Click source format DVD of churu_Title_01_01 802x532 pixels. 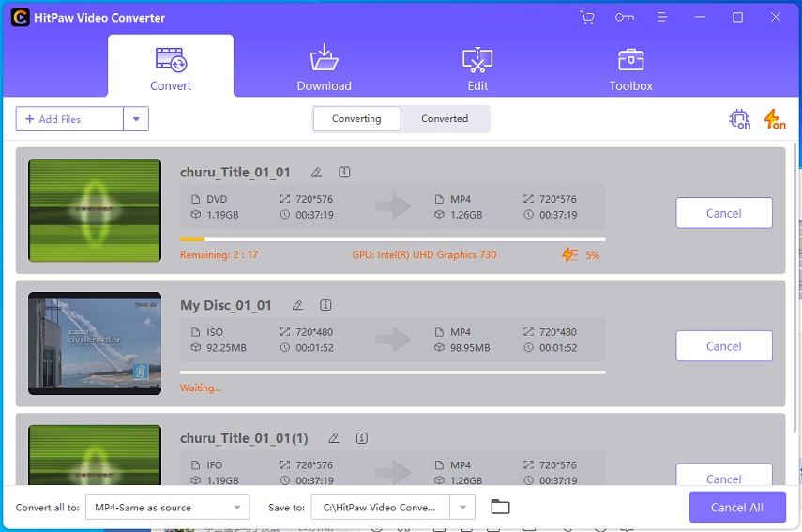[217, 199]
